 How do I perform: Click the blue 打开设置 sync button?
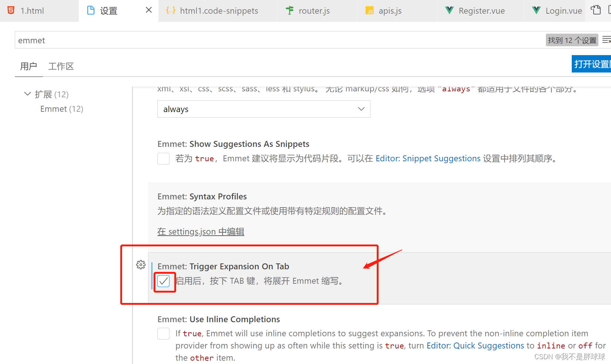(x=591, y=64)
